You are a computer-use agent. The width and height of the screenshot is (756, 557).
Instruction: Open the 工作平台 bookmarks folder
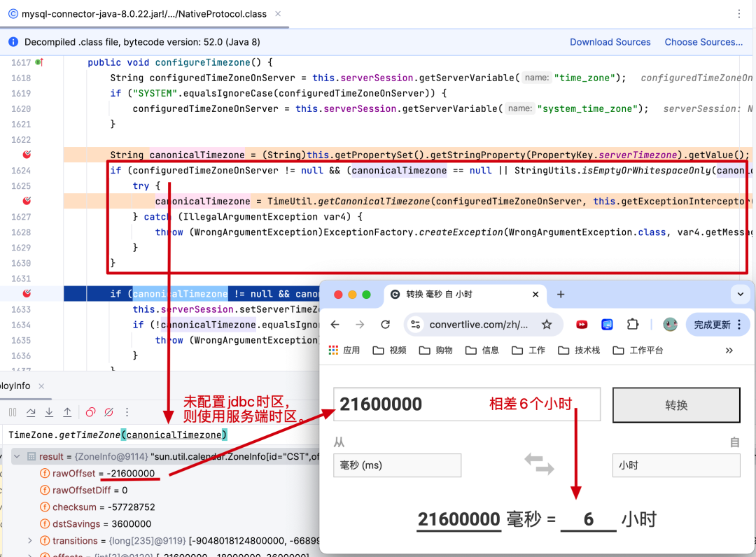638,351
